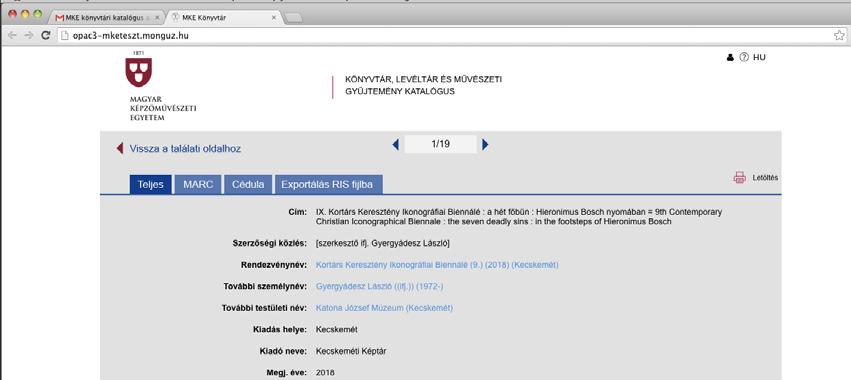The width and height of the screenshot is (851, 380).
Task: Click the address bar URL
Action: [x=131, y=36]
